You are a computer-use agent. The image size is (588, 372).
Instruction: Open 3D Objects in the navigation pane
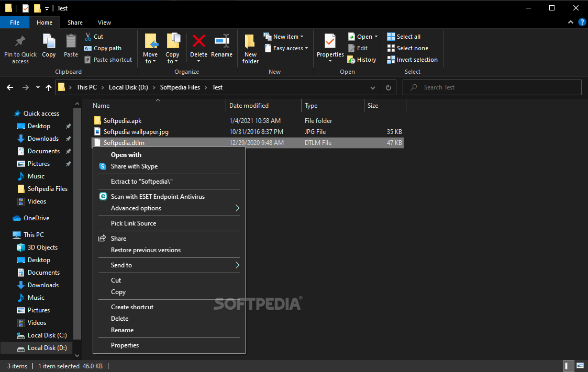(42, 247)
